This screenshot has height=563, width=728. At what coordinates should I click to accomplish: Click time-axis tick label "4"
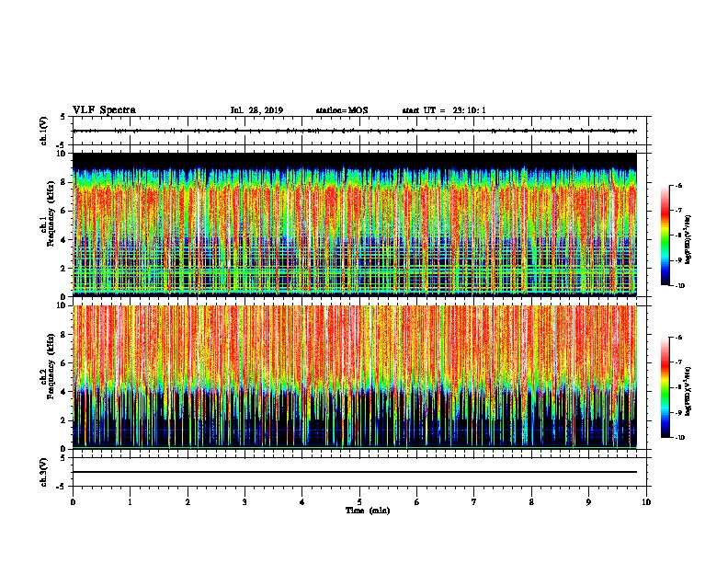302,502
